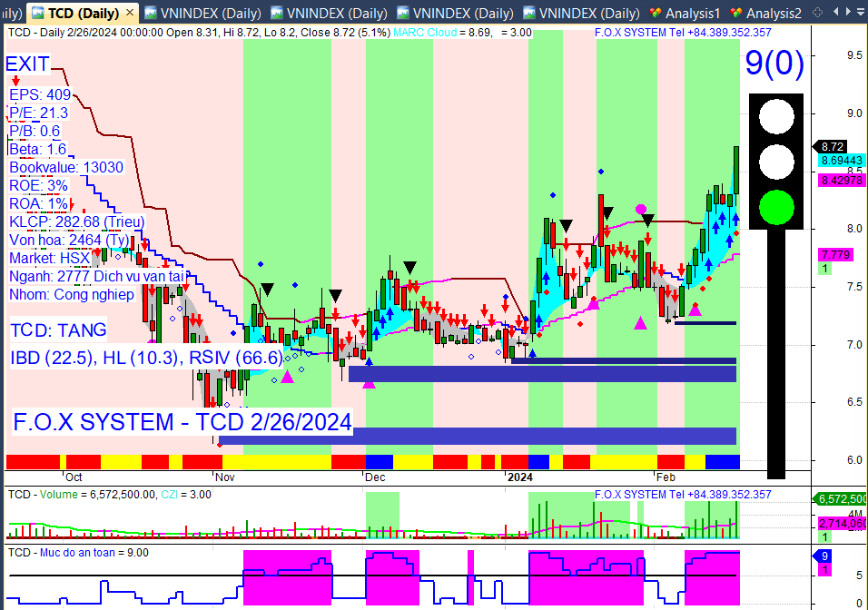Click the cross-shaped icon after Analysis2 tab
This screenshot has width=868, height=610.
tap(818, 12)
